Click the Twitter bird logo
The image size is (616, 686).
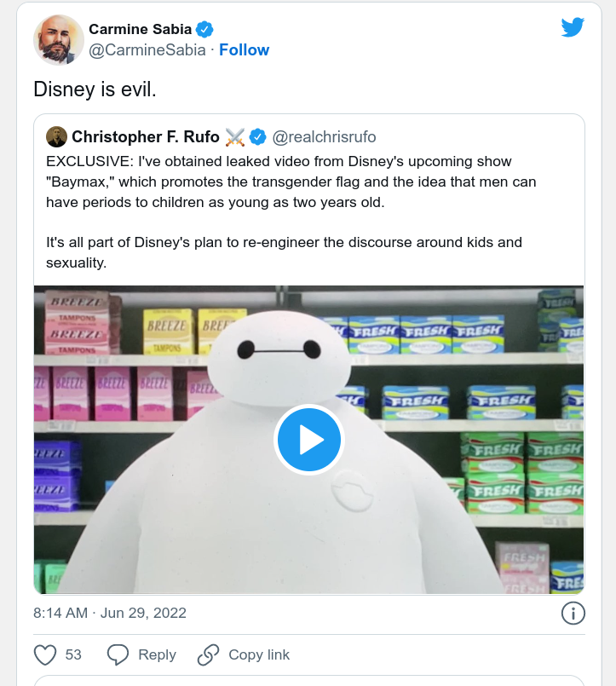tap(573, 27)
